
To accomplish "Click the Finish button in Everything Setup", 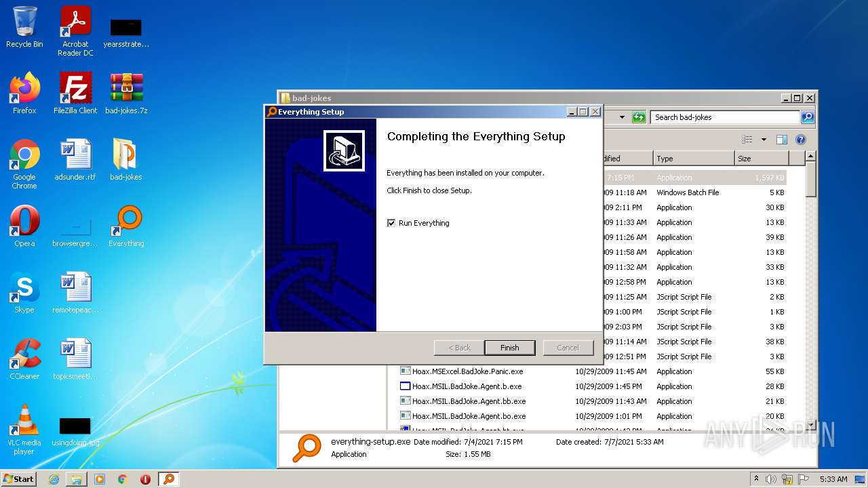I will coord(510,348).
